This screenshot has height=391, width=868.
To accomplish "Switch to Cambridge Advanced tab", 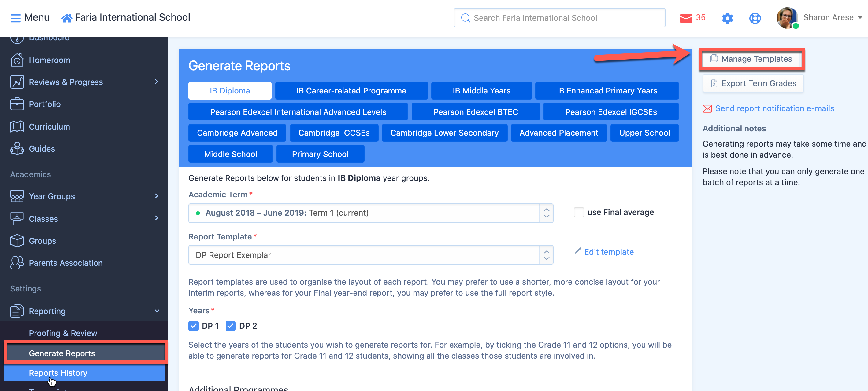I will click(237, 133).
